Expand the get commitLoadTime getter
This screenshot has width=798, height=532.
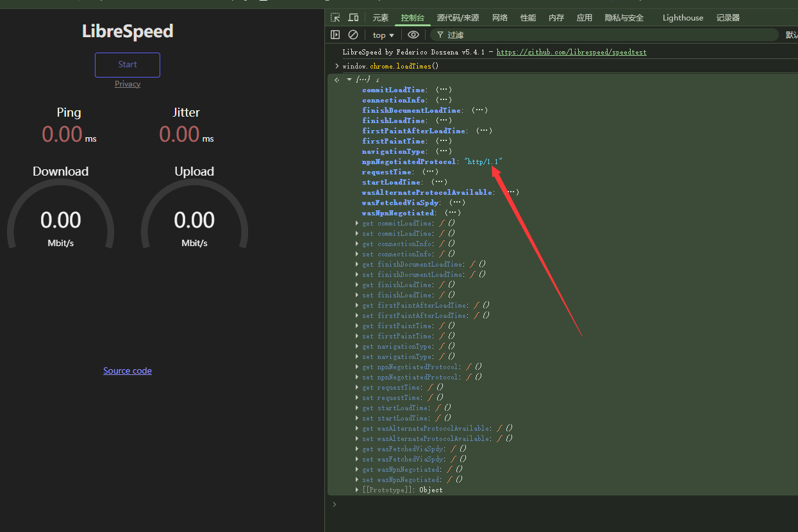[357, 223]
